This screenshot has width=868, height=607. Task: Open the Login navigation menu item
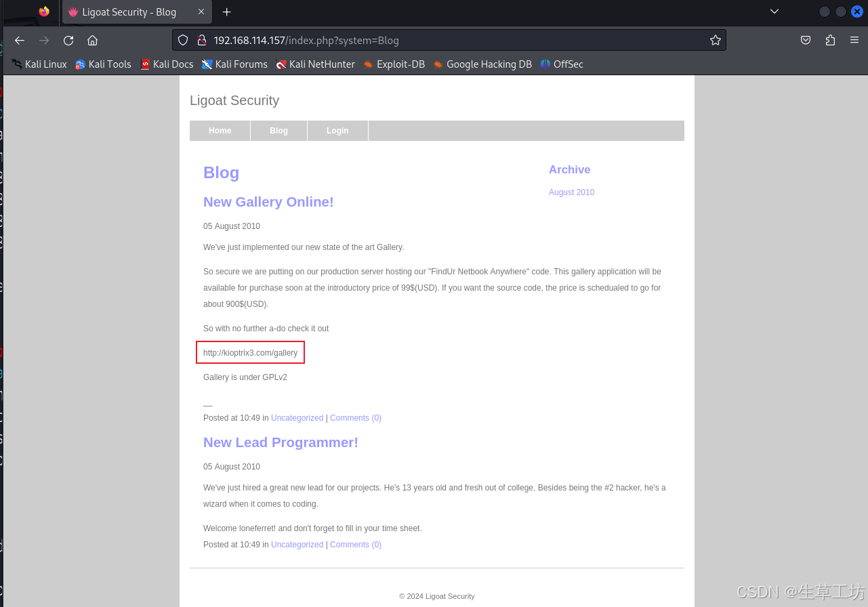coord(337,131)
